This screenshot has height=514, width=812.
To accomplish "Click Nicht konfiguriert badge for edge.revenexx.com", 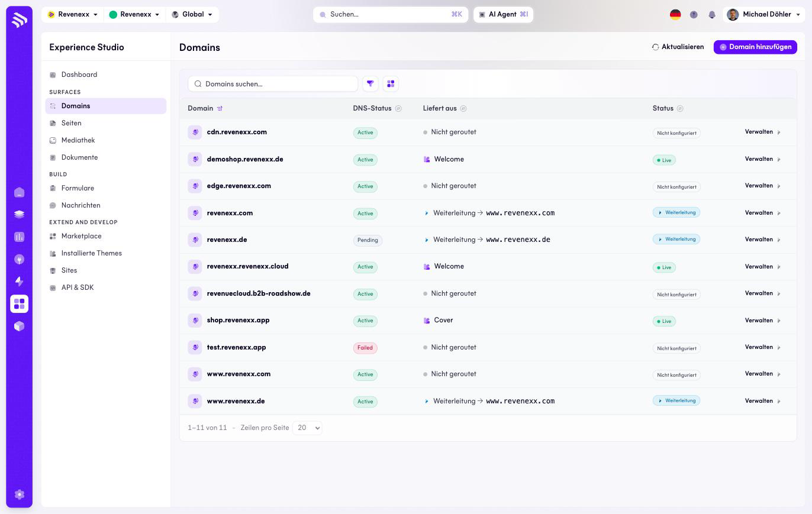I will click(676, 187).
